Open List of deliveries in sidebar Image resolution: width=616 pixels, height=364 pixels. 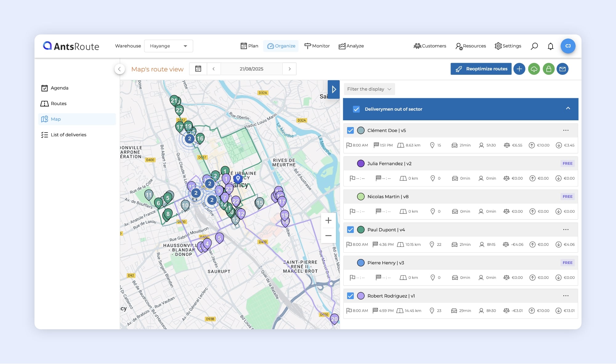(68, 135)
